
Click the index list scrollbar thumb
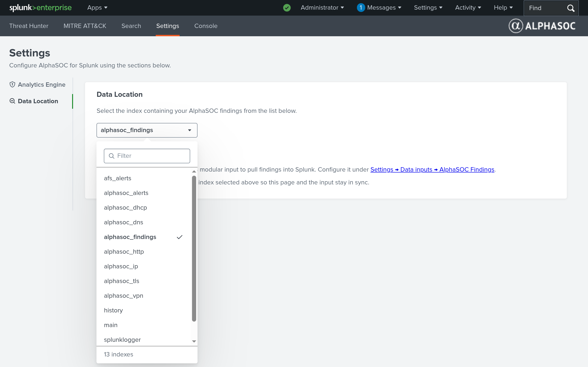(x=194, y=249)
